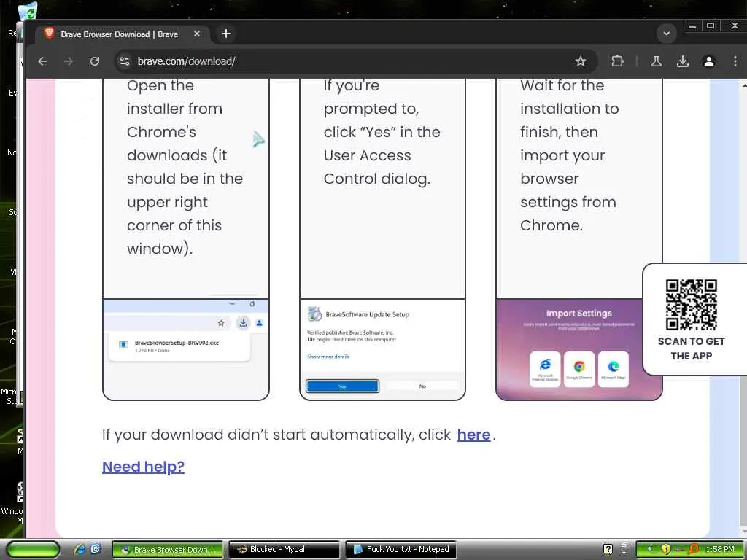Screen dimensions: 747x560
Task: Click the orange magnifier tray icon
Action: coord(694,550)
